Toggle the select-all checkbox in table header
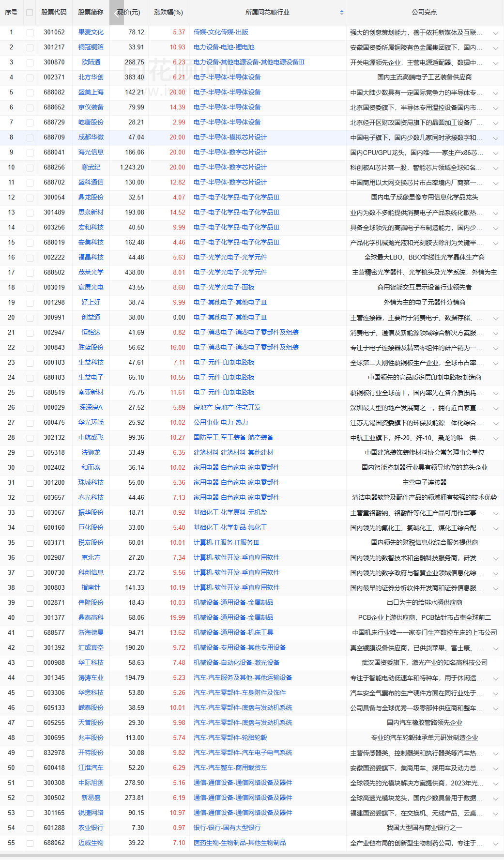The image size is (504, 860). click(30, 13)
